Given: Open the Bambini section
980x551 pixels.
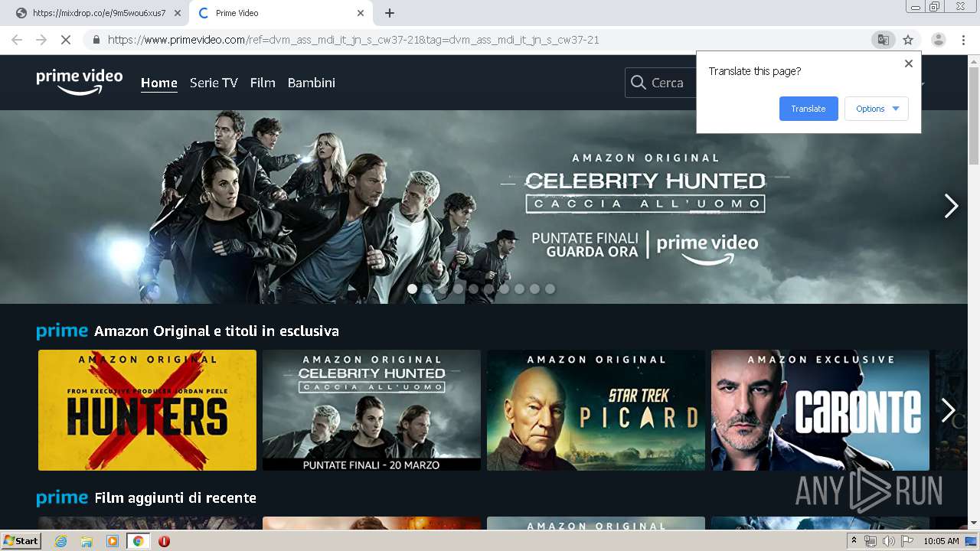Looking at the screenshot, I should (312, 83).
